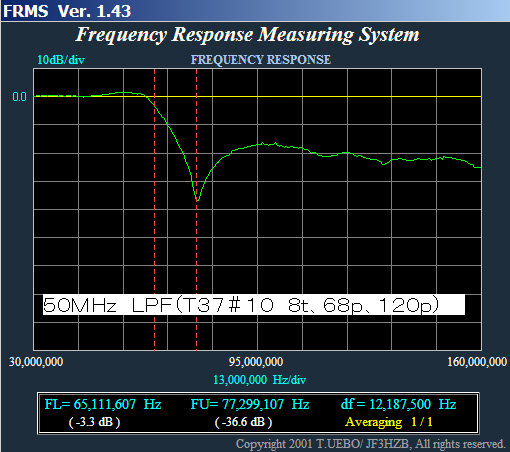The image size is (510, 452).
Task: Click the Averaging 1 / 1 indicator
Action: (389, 422)
